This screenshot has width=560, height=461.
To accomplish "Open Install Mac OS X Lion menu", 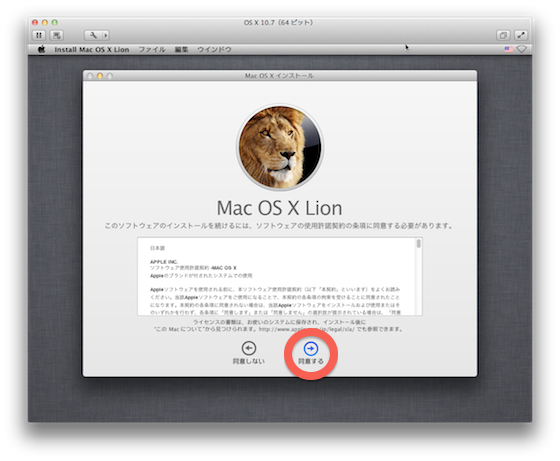I will click(x=92, y=50).
